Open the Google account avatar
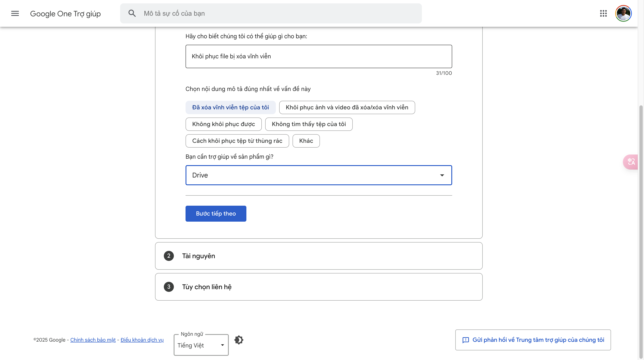Screen dimensions: 644x360 [623, 13]
